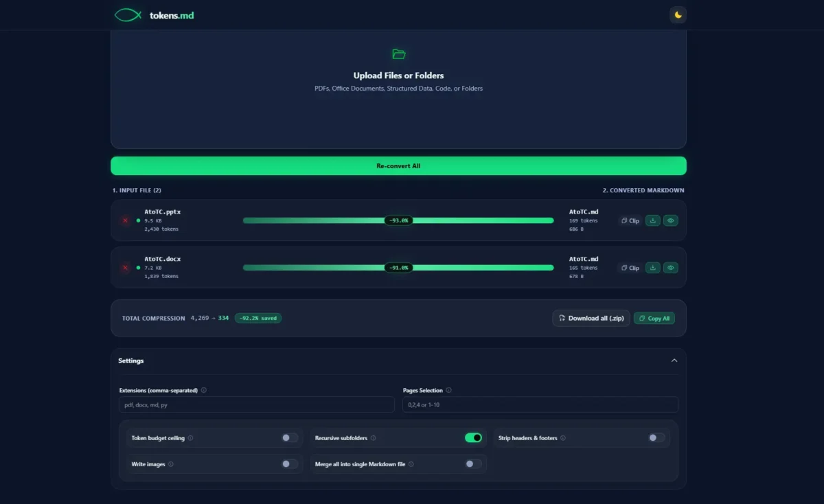824x504 pixels.
Task: Preview AtoTC.pptx markdown with the eye icon
Action: coord(671,220)
